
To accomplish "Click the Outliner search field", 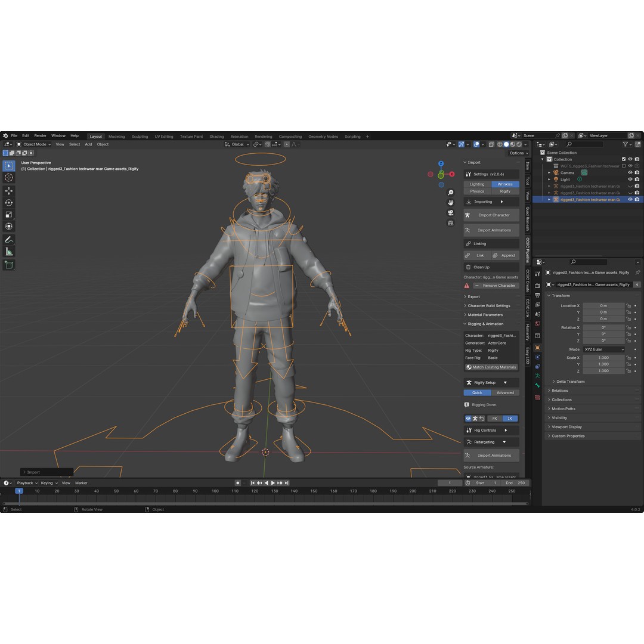I will pos(584,144).
